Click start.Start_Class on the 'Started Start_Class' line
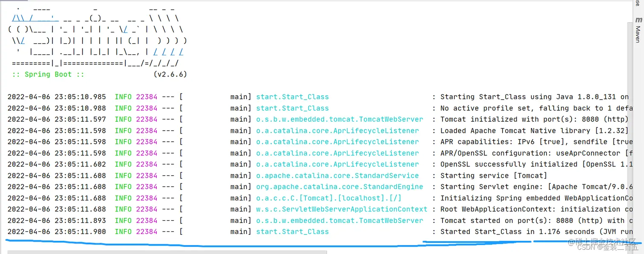Screen dimensions: 644x254 [x=292, y=232]
